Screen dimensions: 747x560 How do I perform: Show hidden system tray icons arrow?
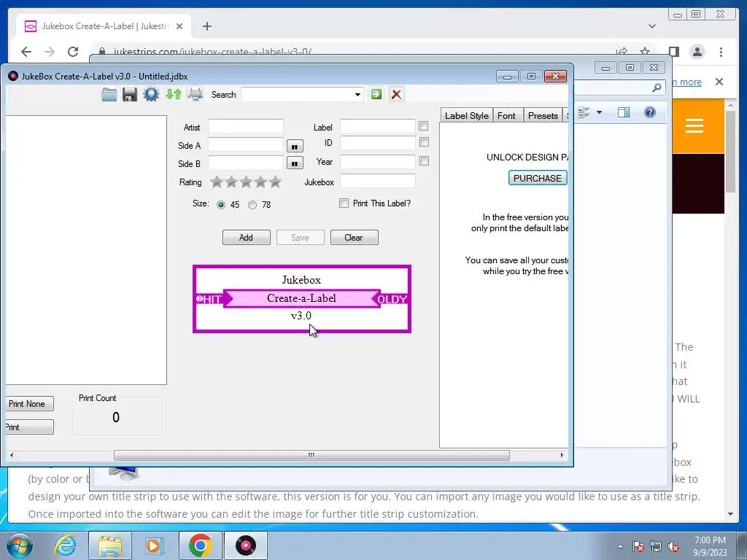coord(620,546)
